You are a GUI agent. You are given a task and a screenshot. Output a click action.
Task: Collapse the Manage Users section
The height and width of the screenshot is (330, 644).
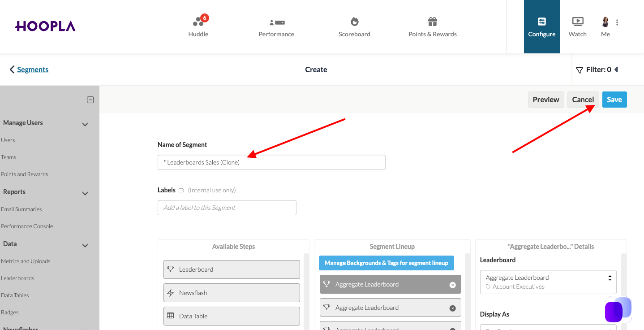click(x=85, y=124)
